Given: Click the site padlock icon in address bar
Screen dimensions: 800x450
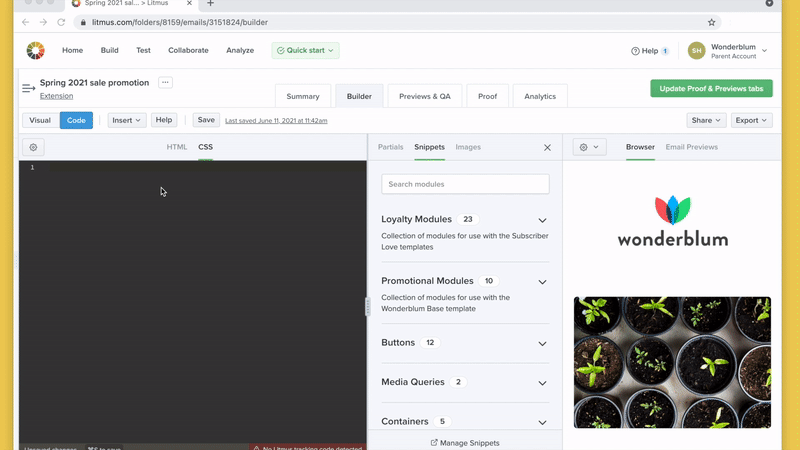Looking at the screenshot, I should click(x=83, y=22).
